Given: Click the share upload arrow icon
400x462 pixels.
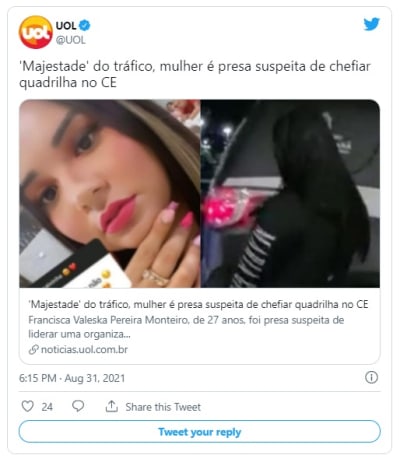Looking at the screenshot, I should (112, 406).
